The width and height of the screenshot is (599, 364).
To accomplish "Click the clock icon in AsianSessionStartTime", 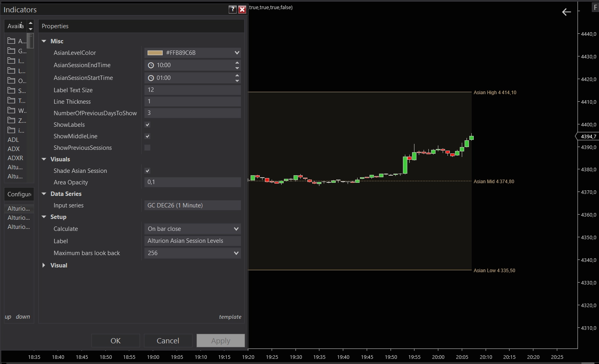I will (151, 78).
